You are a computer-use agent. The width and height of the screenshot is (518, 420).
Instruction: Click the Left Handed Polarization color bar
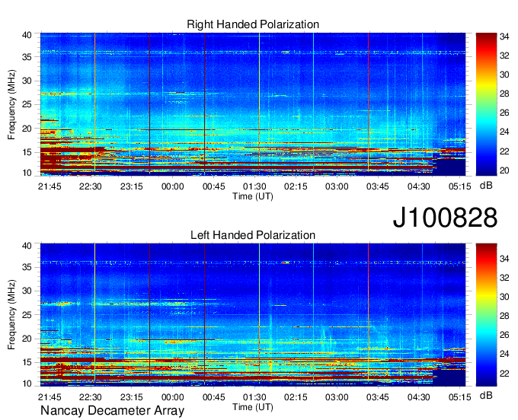click(x=486, y=315)
